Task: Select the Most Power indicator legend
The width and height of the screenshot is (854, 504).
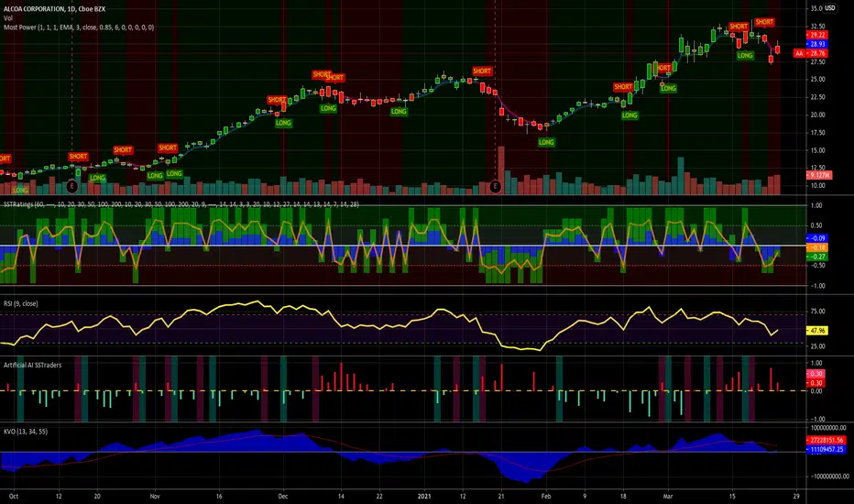Action: 79,27
